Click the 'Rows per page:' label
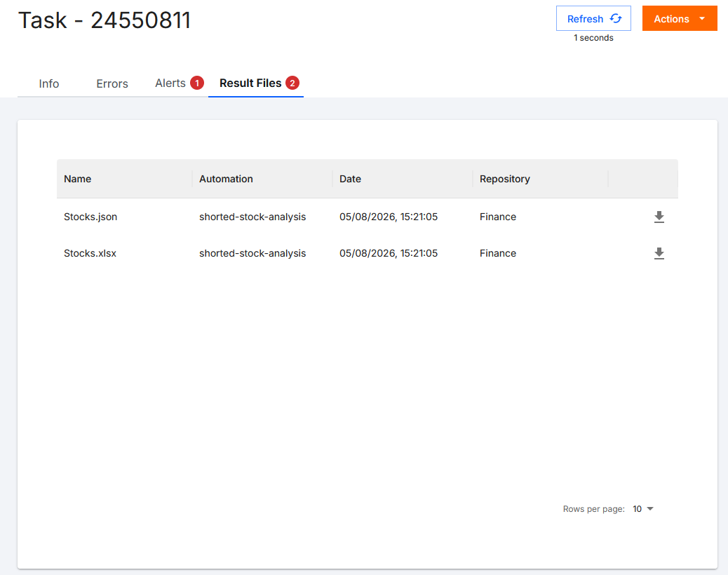 [594, 509]
